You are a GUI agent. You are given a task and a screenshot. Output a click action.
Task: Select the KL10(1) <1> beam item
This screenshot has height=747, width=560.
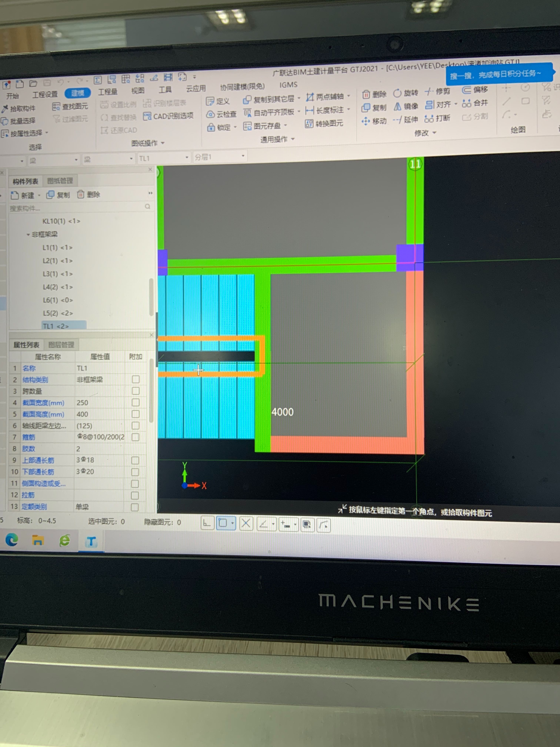(x=61, y=221)
